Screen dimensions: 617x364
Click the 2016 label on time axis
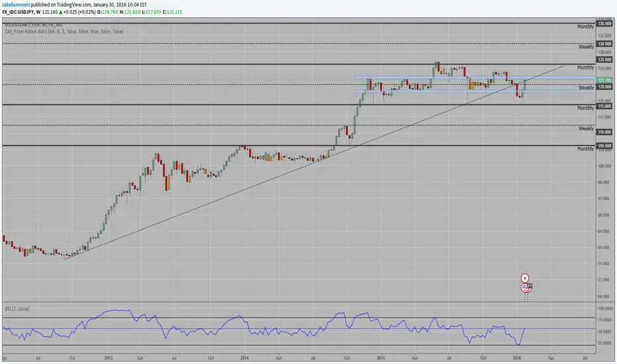(x=516, y=358)
